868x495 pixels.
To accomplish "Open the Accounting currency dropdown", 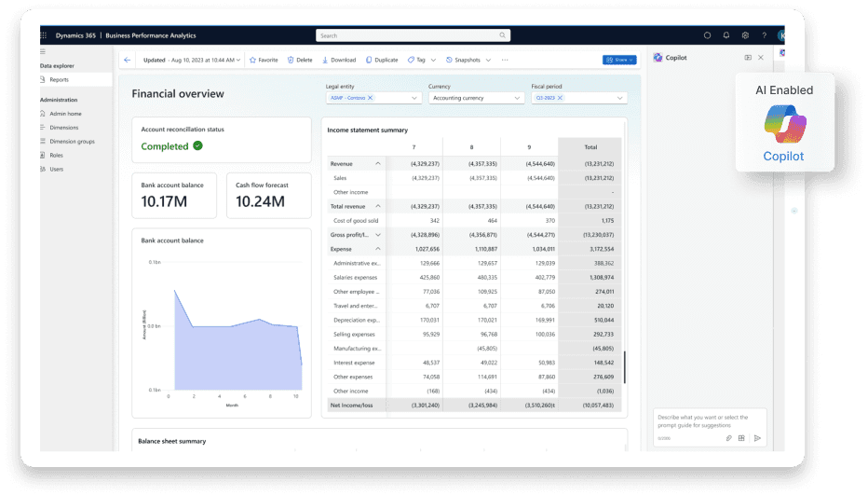I will click(x=471, y=98).
